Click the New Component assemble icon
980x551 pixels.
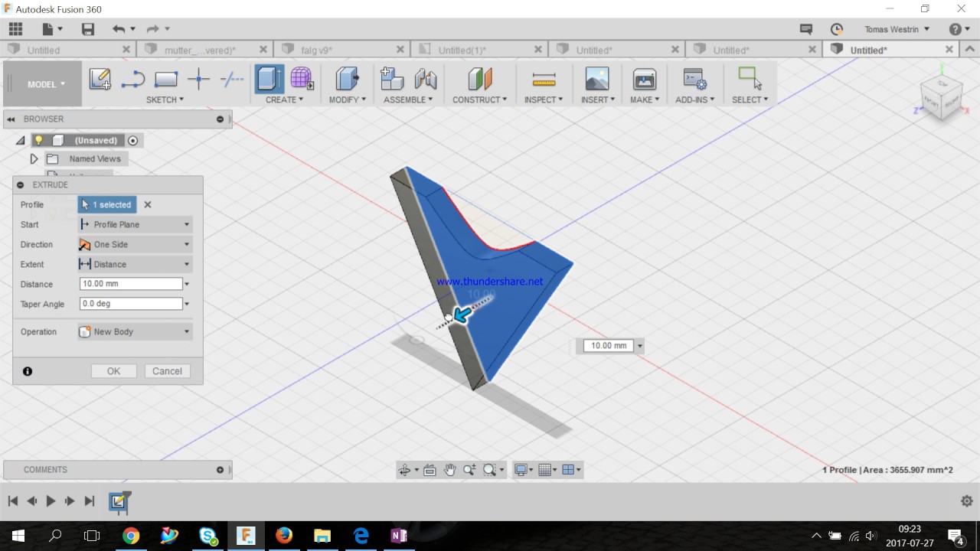[392, 79]
